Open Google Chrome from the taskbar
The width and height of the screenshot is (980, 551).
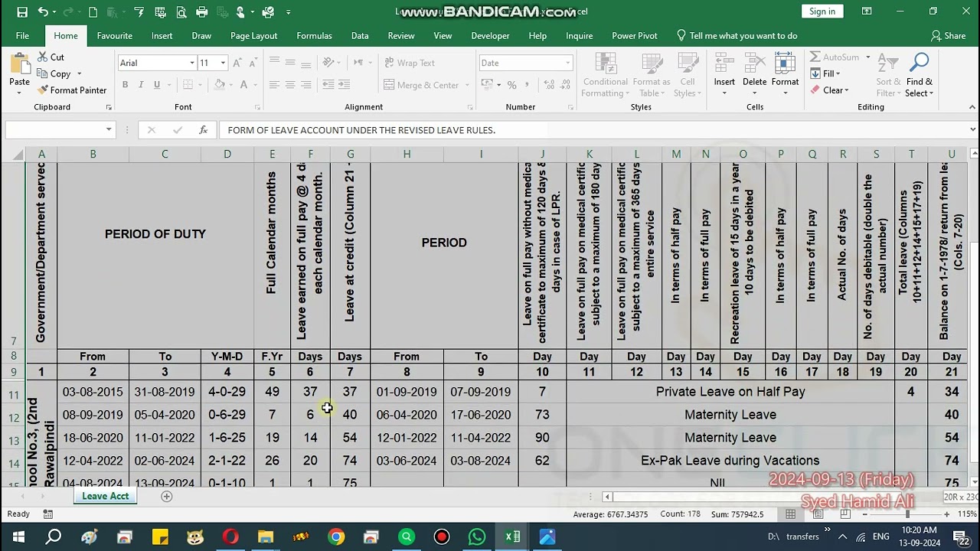pos(336,537)
